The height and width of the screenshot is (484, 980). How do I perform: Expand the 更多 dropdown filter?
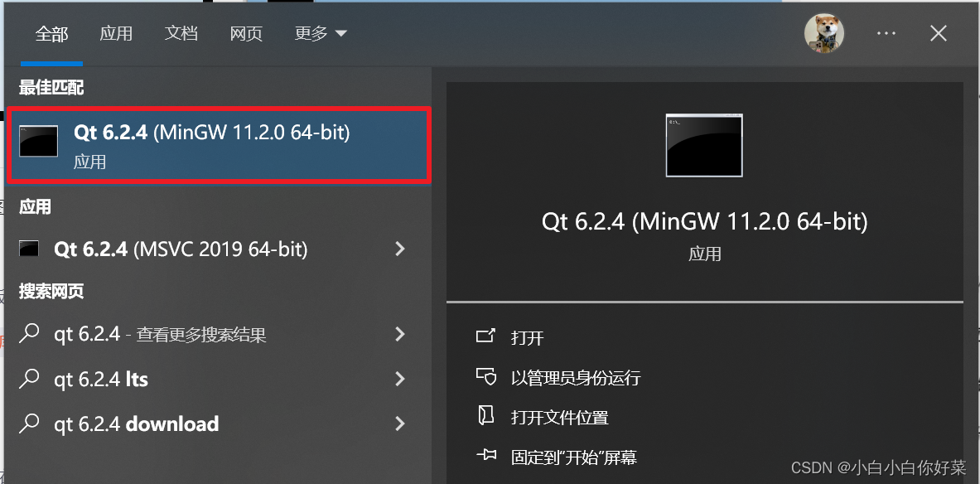[x=320, y=33]
